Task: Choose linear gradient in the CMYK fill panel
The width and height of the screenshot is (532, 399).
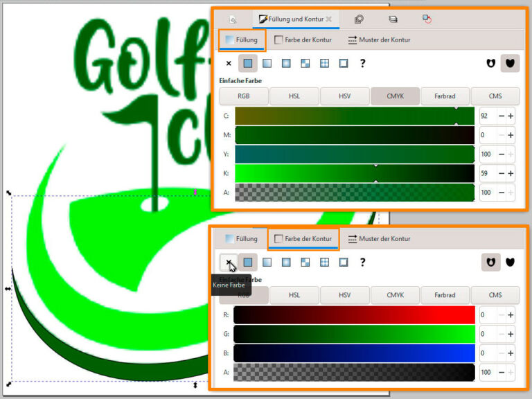Action: (267, 63)
